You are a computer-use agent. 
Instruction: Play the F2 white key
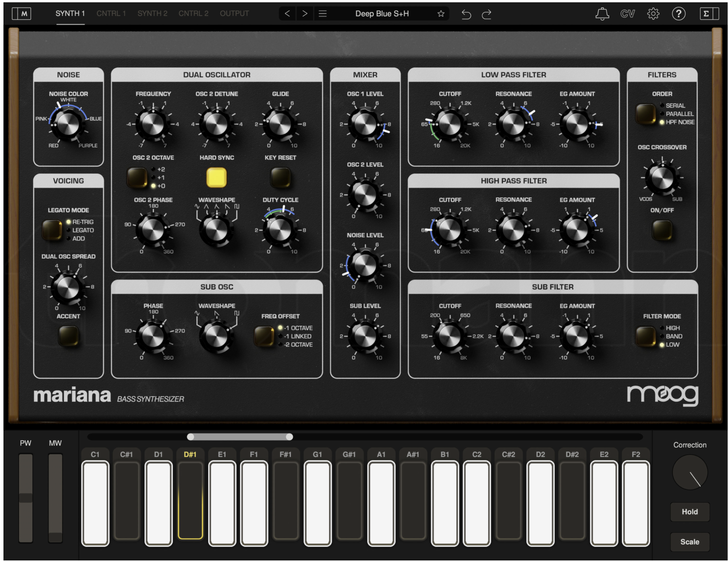pos(636,503)
